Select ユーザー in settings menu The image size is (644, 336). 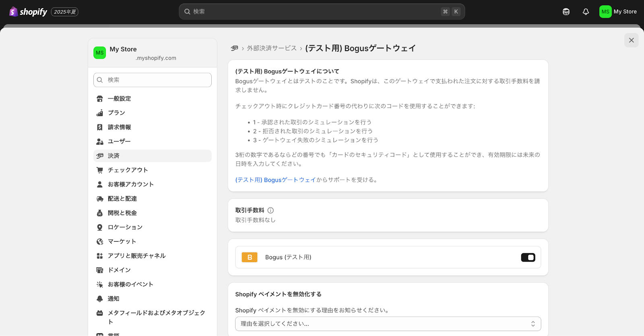coord(152,141)
